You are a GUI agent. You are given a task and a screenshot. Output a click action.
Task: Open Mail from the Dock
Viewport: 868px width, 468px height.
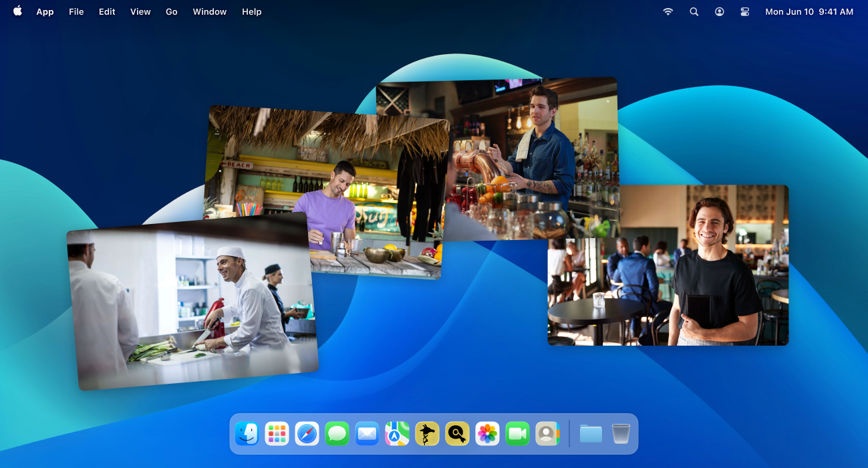(x=367, y=434)
